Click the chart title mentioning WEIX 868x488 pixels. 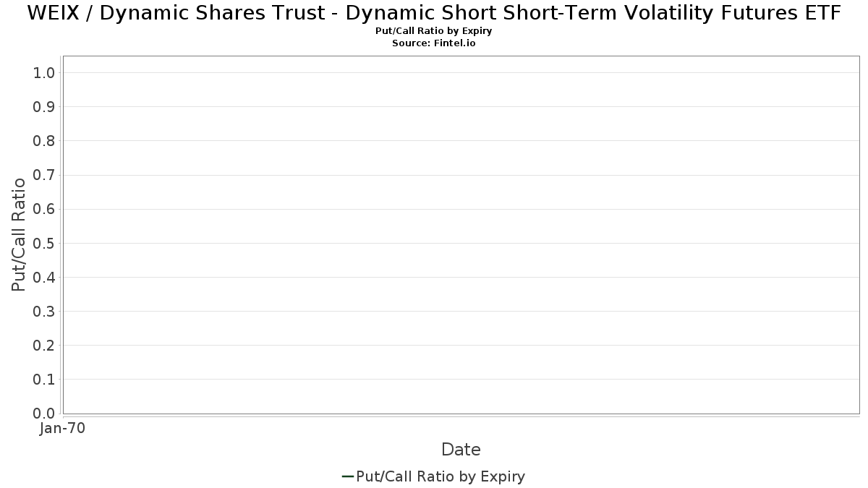pyautogui.click(x=434, y=13)
